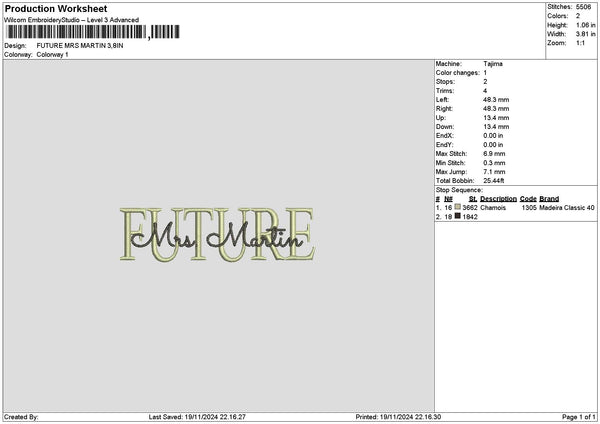Screen dimensions: 600x424
Task: Click the Max Stitch value 6.9 mm
Action: coord(494,154)
